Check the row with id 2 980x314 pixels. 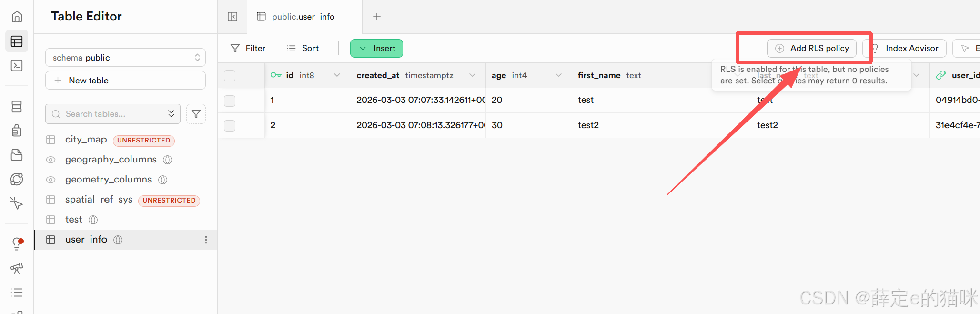(230, 125)
